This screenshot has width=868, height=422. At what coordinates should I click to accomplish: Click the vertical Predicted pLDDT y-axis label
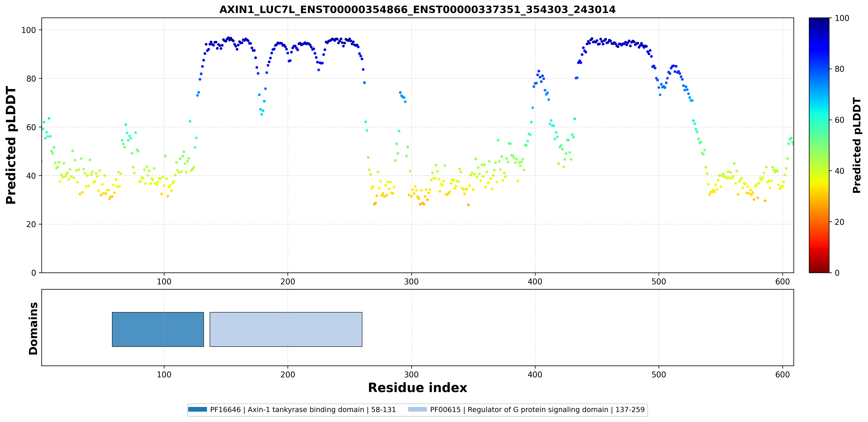click(11, 145)
